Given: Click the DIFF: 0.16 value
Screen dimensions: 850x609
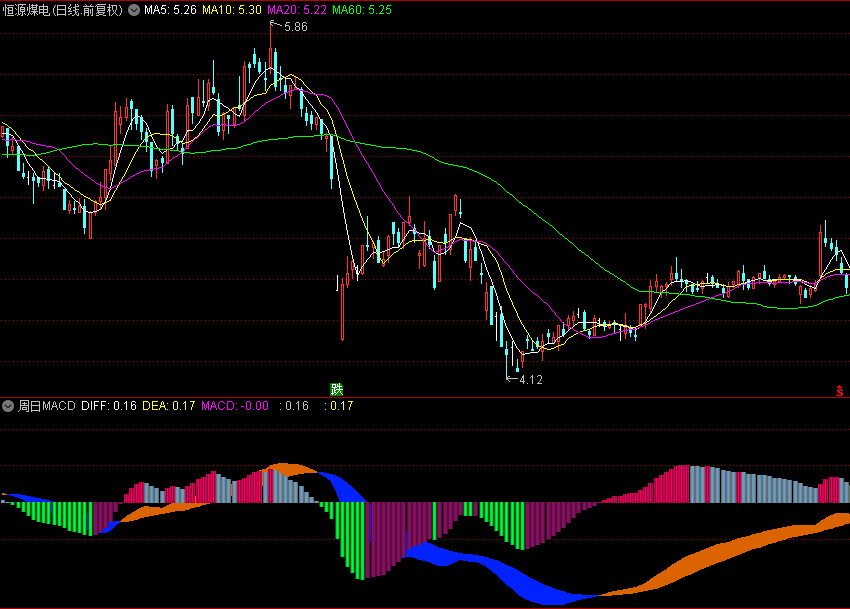Looking at the screenshot, I should [x=109, y=406].
